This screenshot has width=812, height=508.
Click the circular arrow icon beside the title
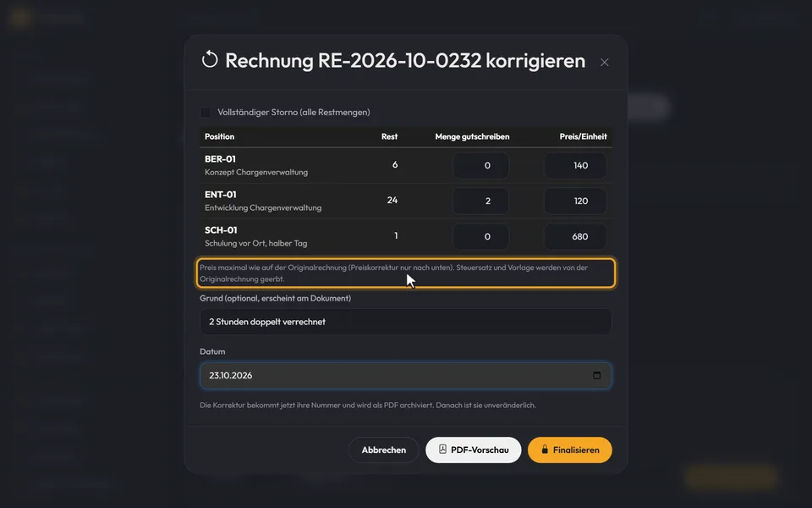[210, 59]
